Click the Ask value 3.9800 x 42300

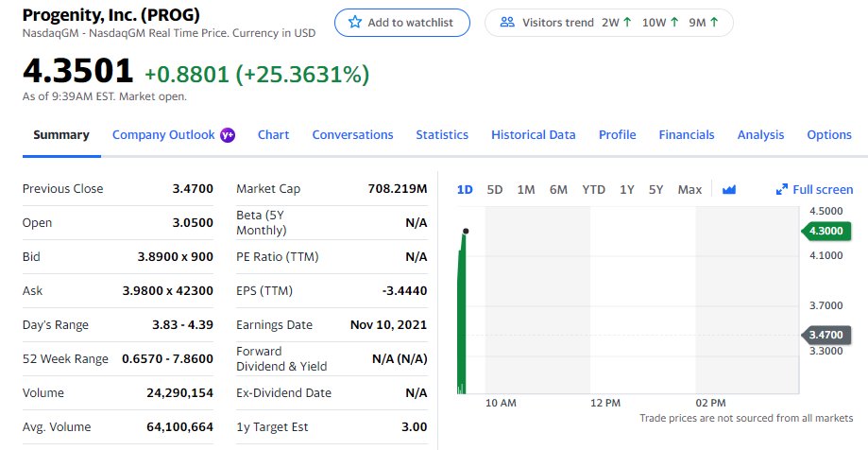click(168, 290)
